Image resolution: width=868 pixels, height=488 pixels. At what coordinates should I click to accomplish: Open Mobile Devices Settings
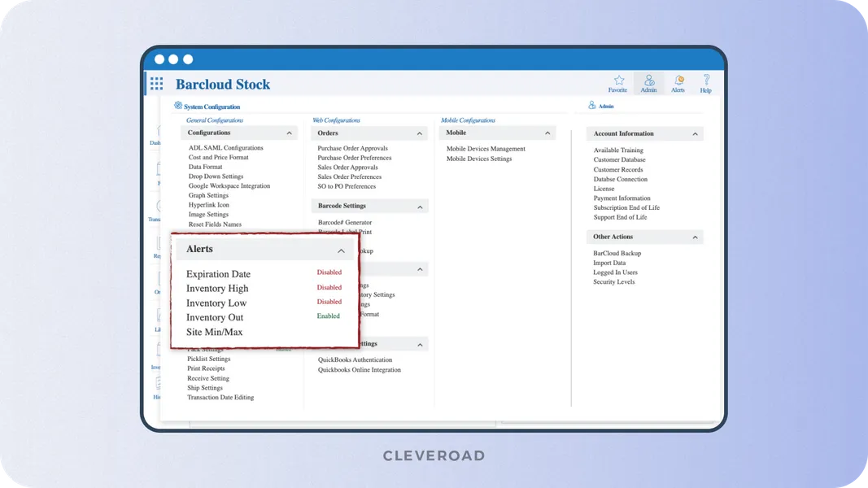[x=479, y=159]
